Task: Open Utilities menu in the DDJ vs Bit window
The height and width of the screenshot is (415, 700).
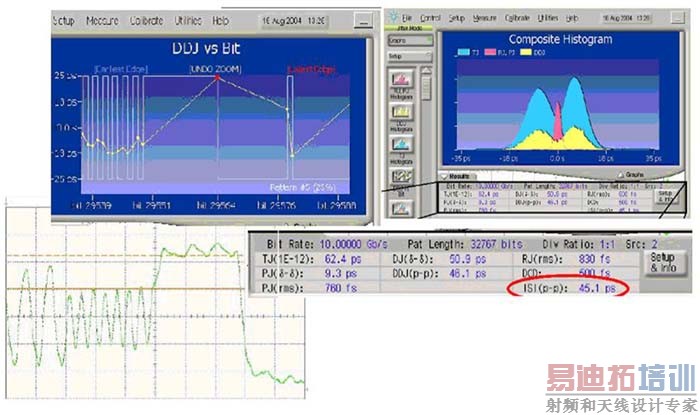Action: coord(188,21)
